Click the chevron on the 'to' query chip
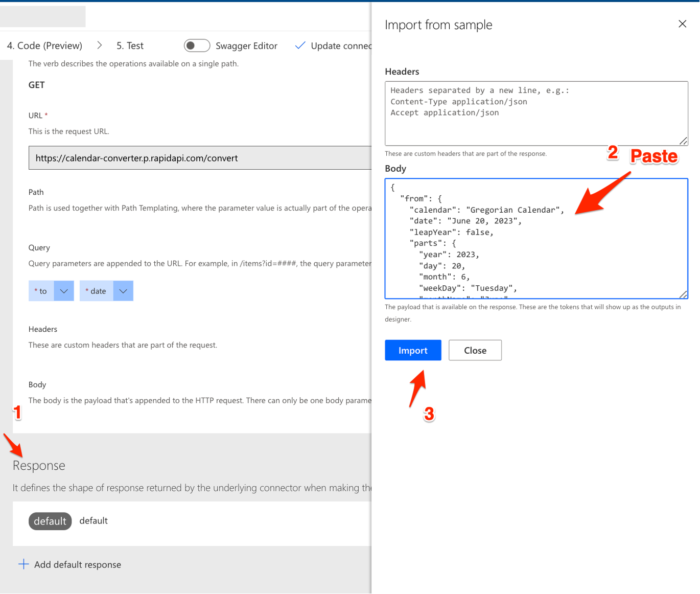 (x=63, y=290)
